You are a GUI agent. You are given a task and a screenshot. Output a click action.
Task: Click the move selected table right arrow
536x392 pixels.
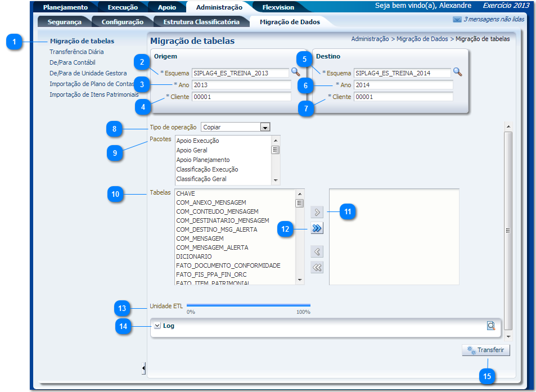click(317, 213)
